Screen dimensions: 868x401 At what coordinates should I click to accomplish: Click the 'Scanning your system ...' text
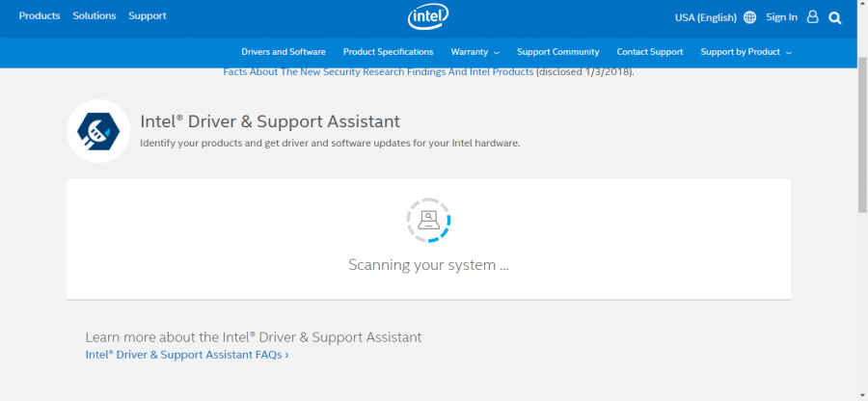(x=428, y=265)
